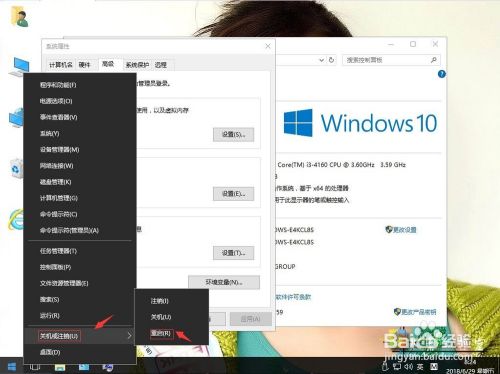Screen dimensions: 500x374
Task: Switch to the 计算机名 tab
Action: click(61, 65)
